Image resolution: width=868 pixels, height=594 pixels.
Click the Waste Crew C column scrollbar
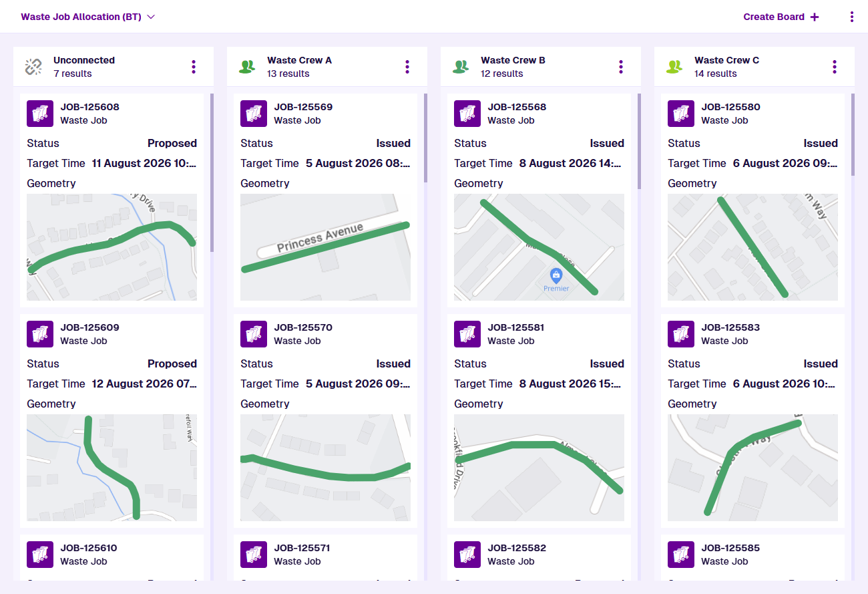pyautogui.click(x=853, y=134)
